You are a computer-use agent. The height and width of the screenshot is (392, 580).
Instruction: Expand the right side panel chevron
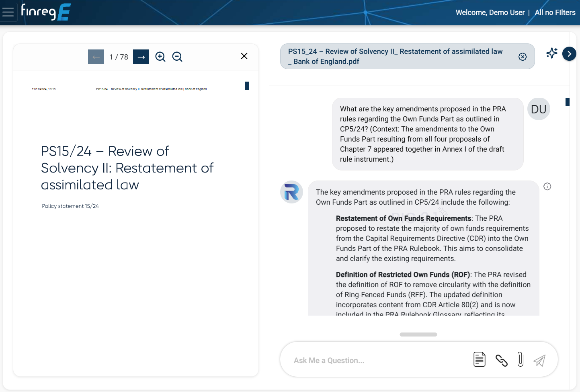(x=569, y=54)
